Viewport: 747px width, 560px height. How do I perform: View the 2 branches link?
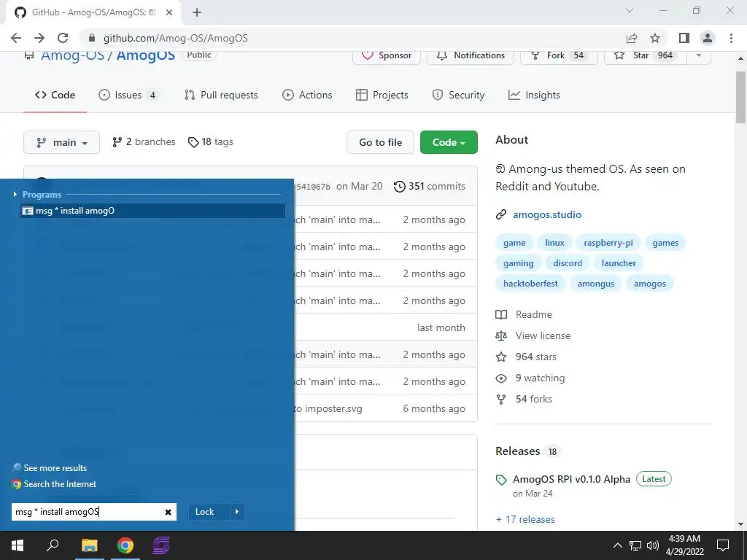[144, 142]
